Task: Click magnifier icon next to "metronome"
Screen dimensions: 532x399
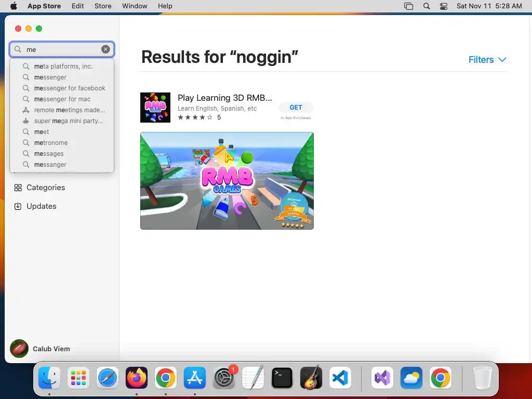Action: pos(26,142)
